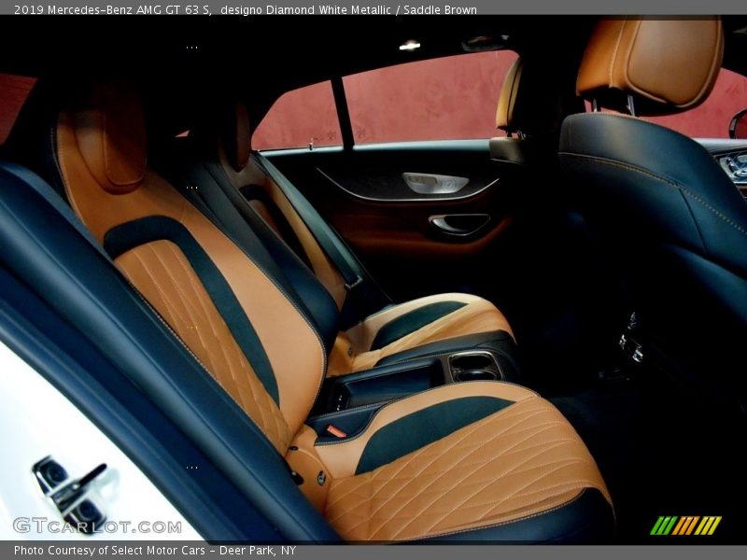Click the 'Saddle Brown' interior color text
Viewport: 747px width, 560px height.
(440, 9)
